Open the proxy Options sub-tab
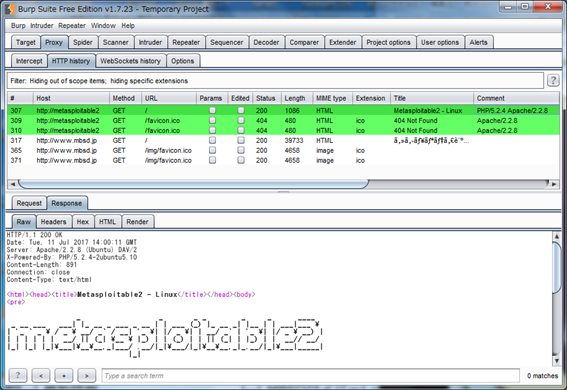 [x=183, y=61]
